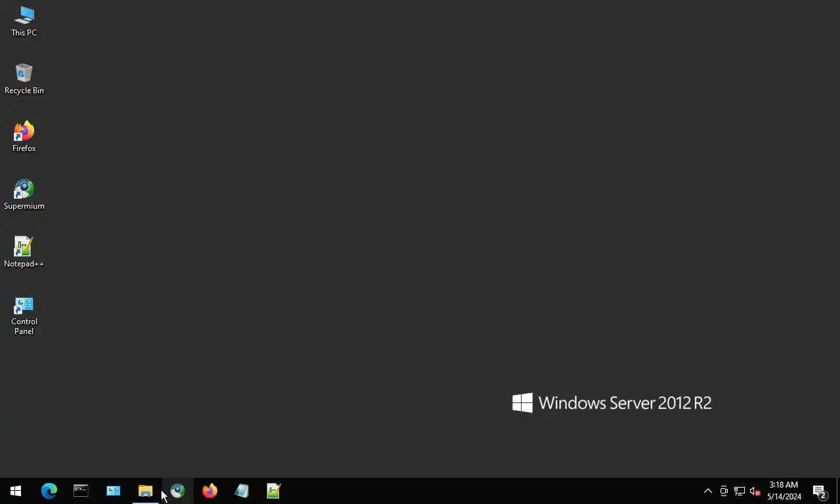Select the Recycle Bin desktop icon
This screenshot has height=504, width=840.
[x=24, y=79]
